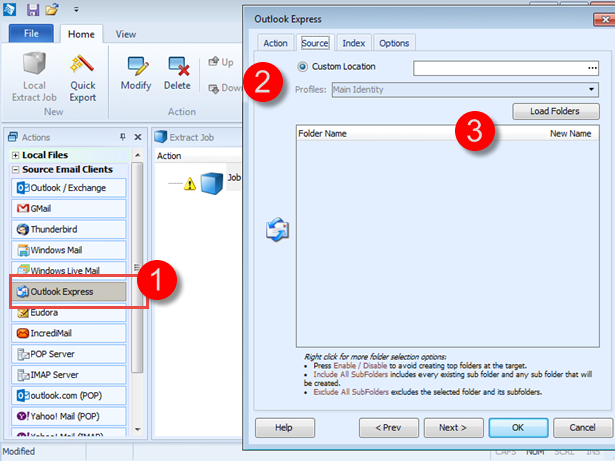Click the Open folder icon in title bar
The height and width of the screenshot is (461, 615).
tap(51, 9)
